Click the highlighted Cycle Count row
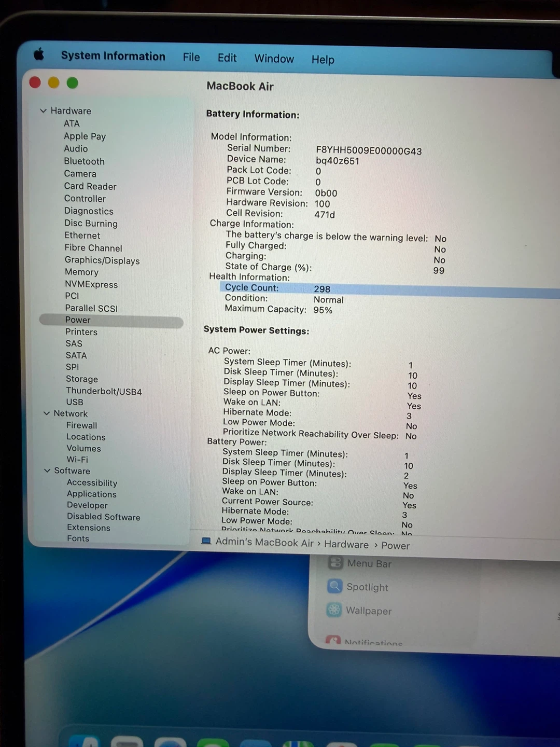Image resolution: width=560 pixels, height=747 pixels. coord(389,290)
